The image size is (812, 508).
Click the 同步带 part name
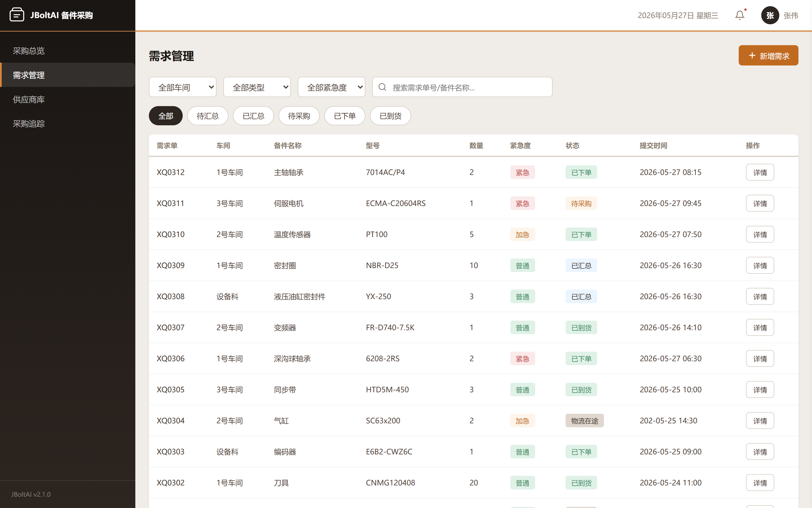[285, 390]
